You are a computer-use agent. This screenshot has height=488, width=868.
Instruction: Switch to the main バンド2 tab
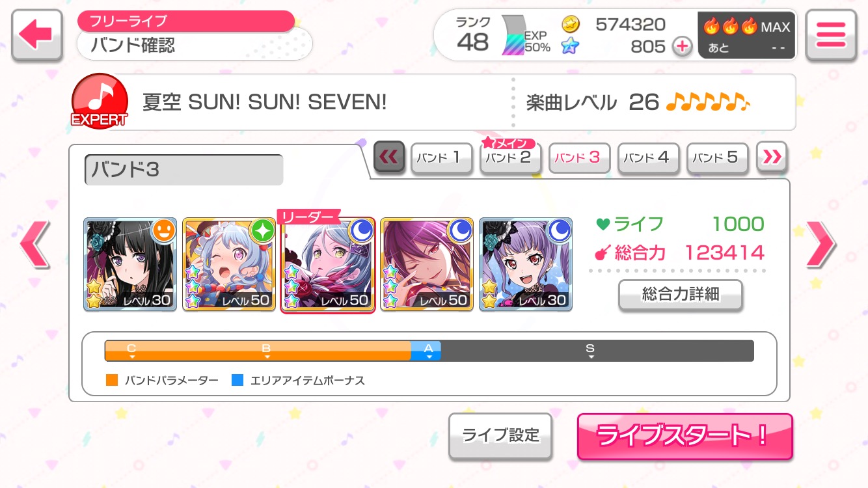[x=510, y=156]
